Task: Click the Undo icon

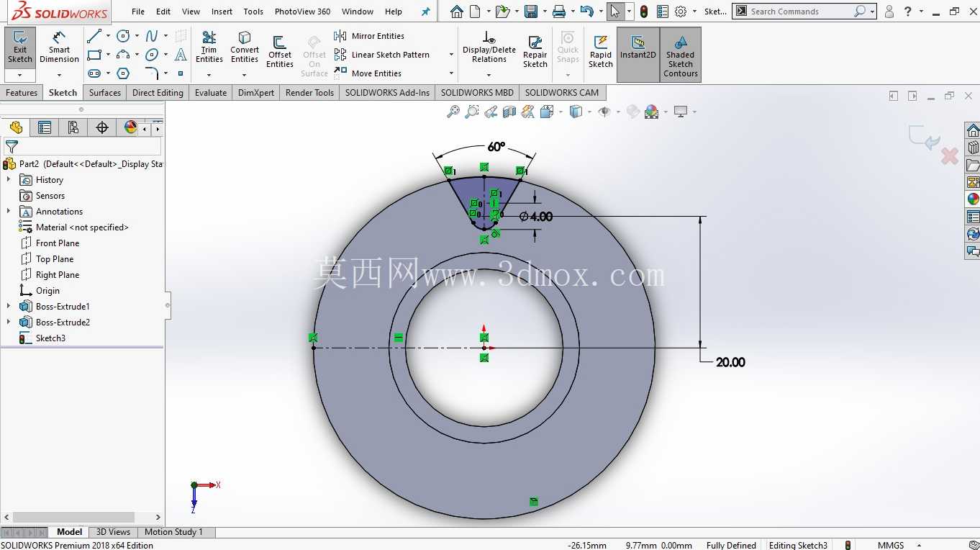Action: [x=586, y=12]
